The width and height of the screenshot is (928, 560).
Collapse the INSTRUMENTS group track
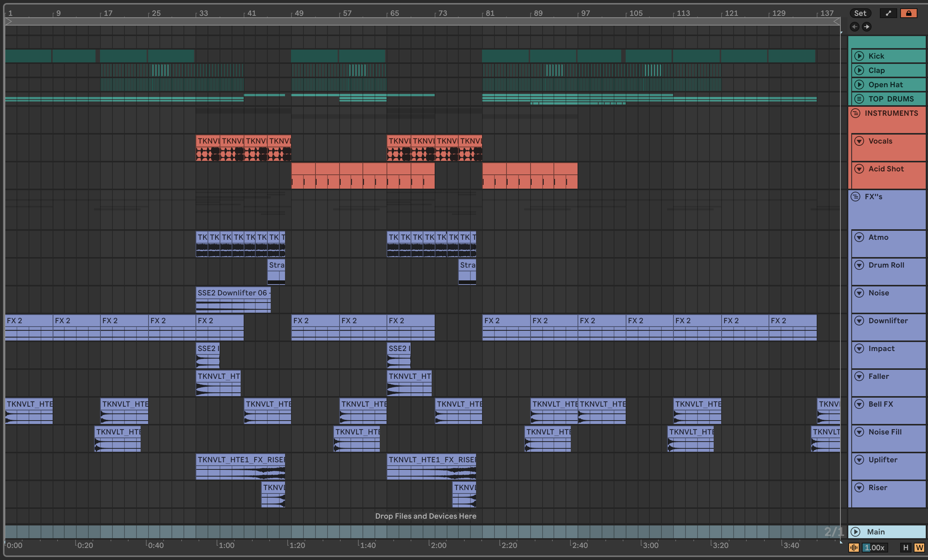(x=855, y=113)
